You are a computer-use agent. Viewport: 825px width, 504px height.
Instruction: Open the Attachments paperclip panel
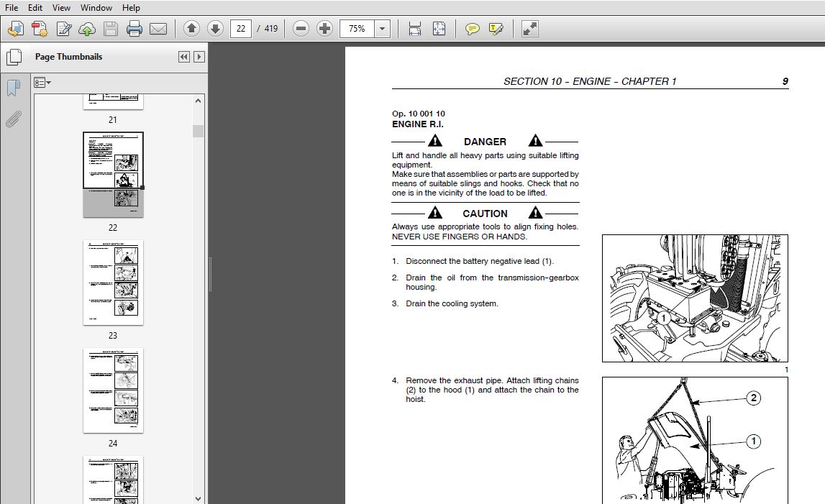click(14, 119)
